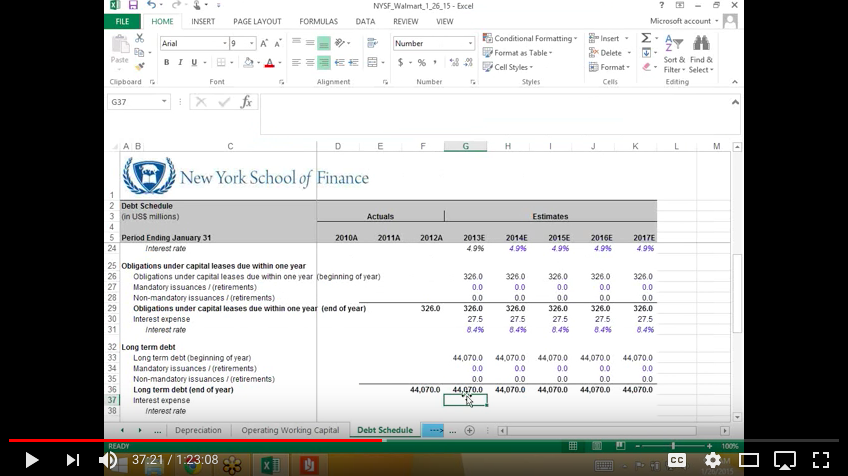Toggle closed captions on the video
This screenshot has width=848, height=476.
tap(676, 460)
